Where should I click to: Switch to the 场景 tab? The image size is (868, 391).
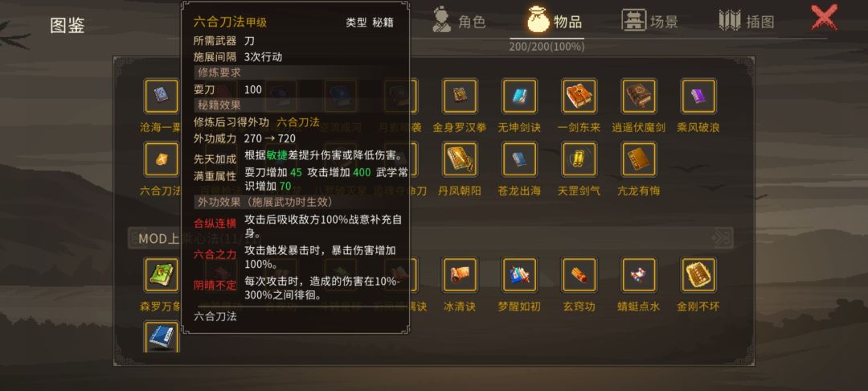tap(650, 21)
